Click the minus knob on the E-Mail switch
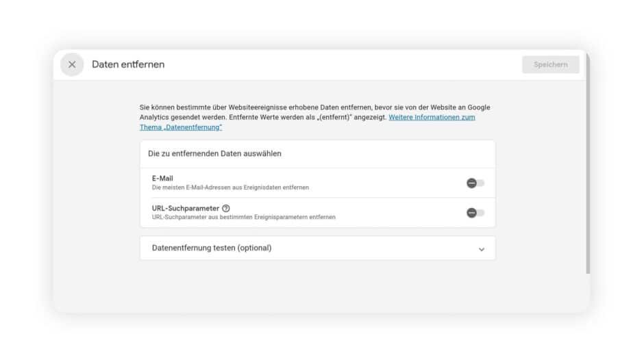Screen dimensions: 644x362 [x=471, y=183]
